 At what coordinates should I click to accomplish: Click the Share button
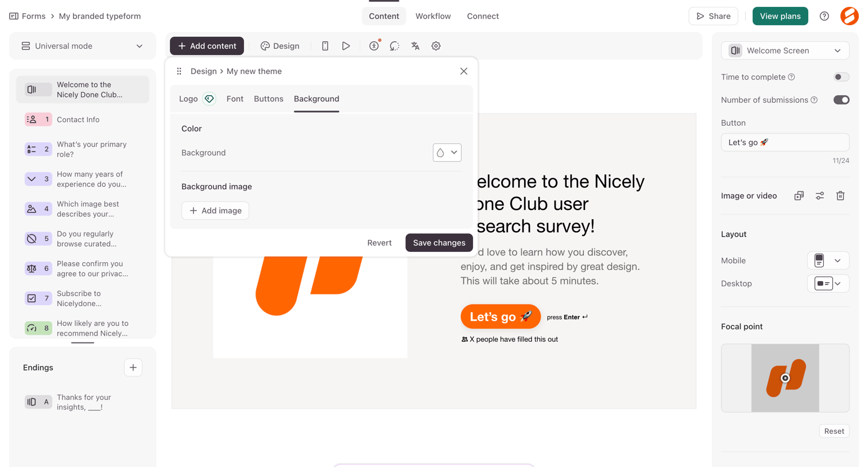713,16
